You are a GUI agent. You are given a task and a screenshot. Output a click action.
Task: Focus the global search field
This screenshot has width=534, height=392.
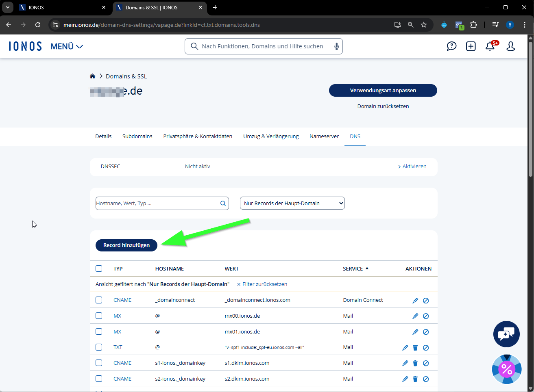(x=264, y=46)
